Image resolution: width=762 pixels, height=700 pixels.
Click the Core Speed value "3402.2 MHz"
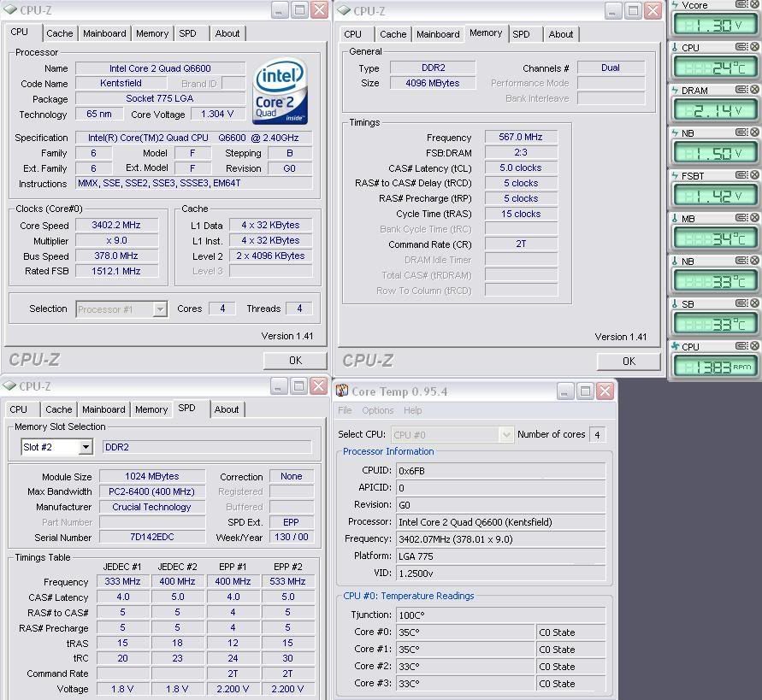(116, 226)
